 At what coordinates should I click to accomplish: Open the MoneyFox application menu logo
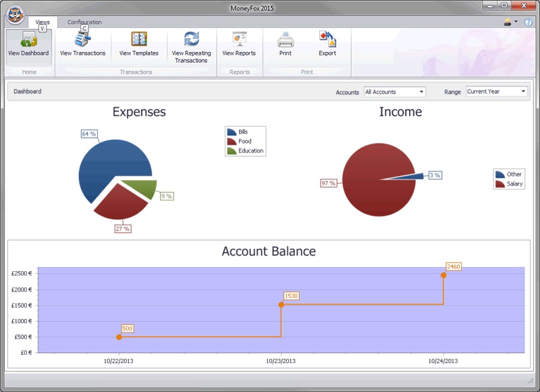(15, 15)
